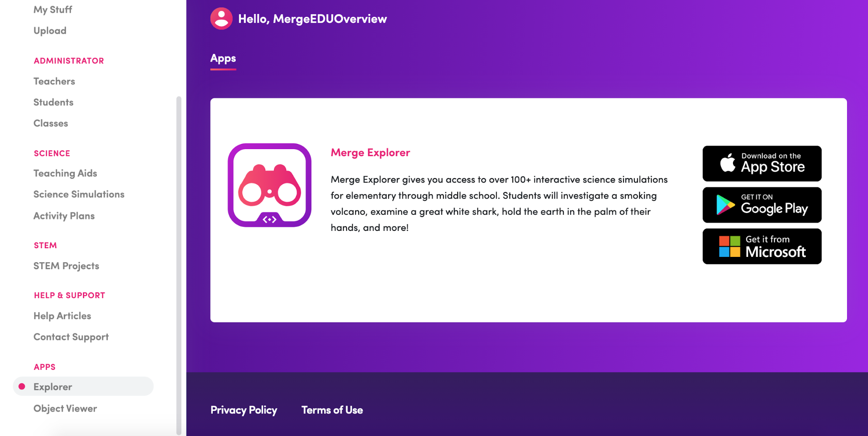Screen dimensions: 868x436
Task: Open the Privacy Policy link
Action: pos(244,410)
